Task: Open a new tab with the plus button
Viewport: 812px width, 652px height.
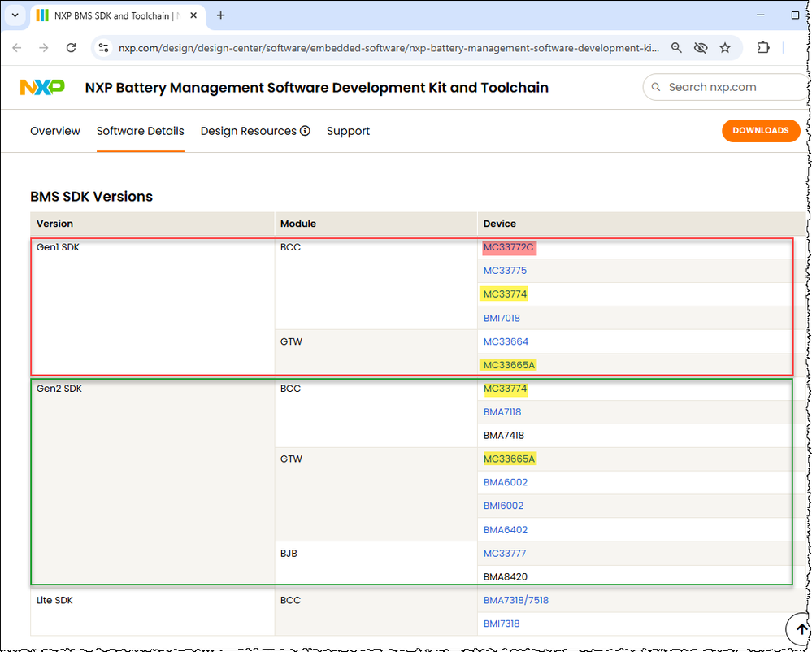Action: click(x=220, y=15)
